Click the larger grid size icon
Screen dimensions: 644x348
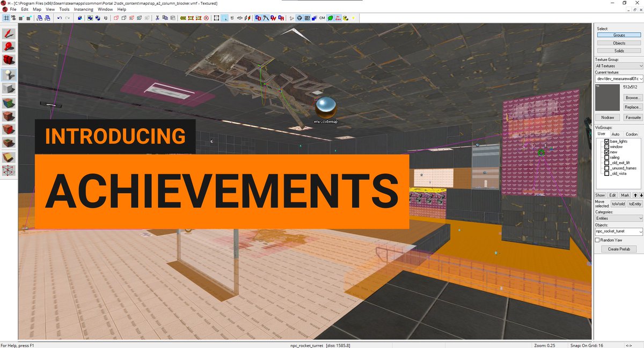click(29, 18)
